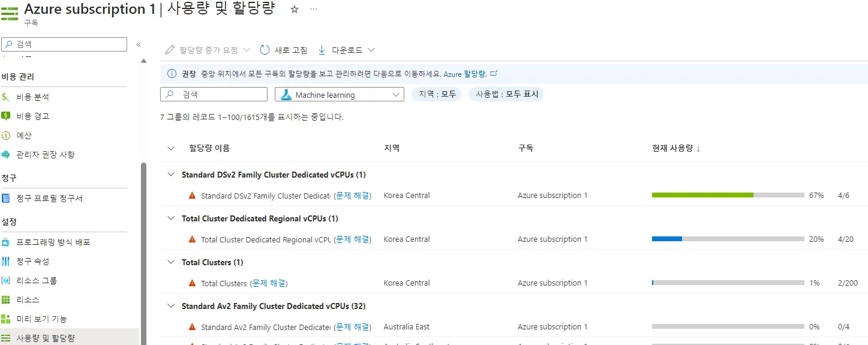The image size is (868, 345).
Task: Click the subscription page icon at top left
Action: pyautogui.click(x=10, y=13)
